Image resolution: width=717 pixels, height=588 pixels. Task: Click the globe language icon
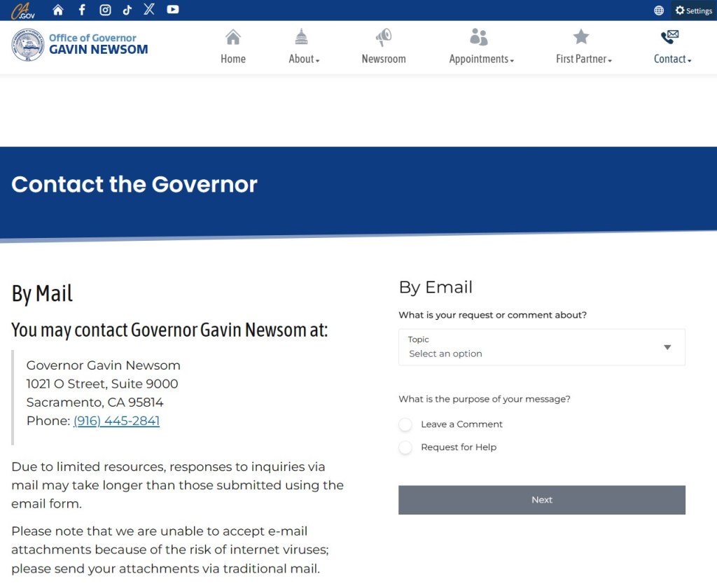pos(659,10)
